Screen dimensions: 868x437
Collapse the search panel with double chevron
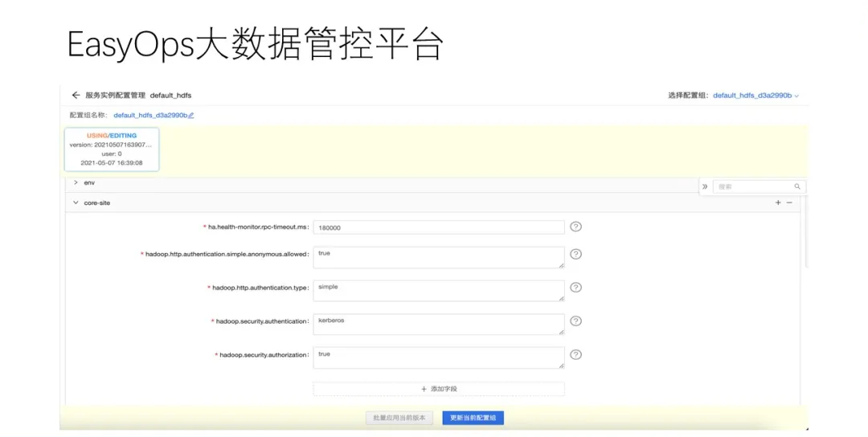[705, 187]
